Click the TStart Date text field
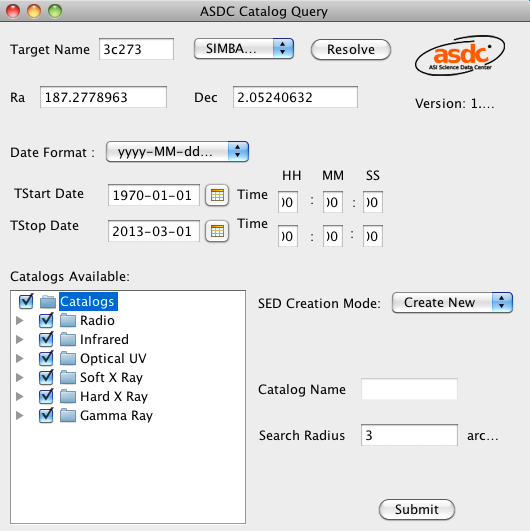Viewport: 530px width, 531px height. [154, 195]
